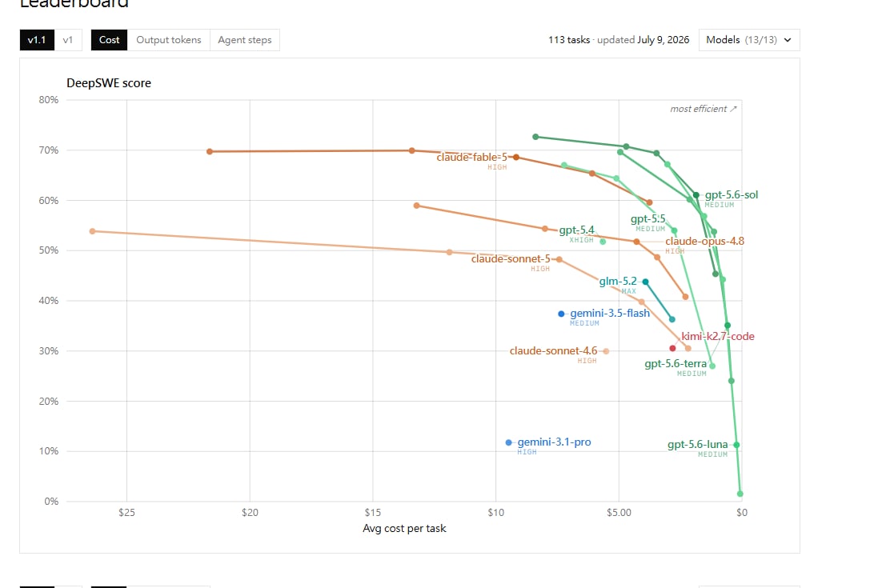Click the claude-opus-4.8 label
This screenshot has height=588, width=874.
click(x=704, y=242)
